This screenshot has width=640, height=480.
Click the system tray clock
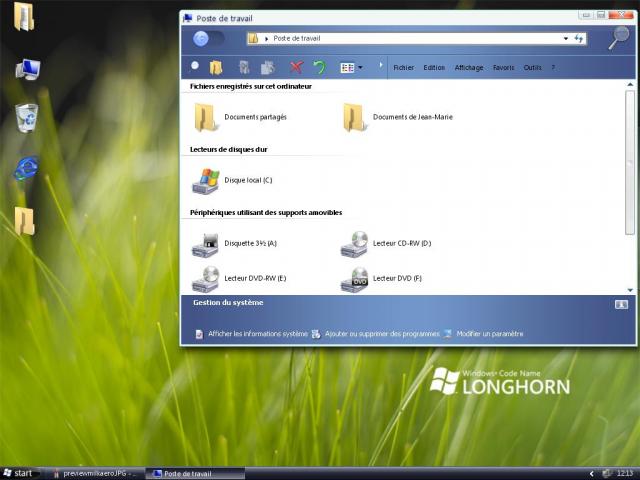click(x=624, y=473)
